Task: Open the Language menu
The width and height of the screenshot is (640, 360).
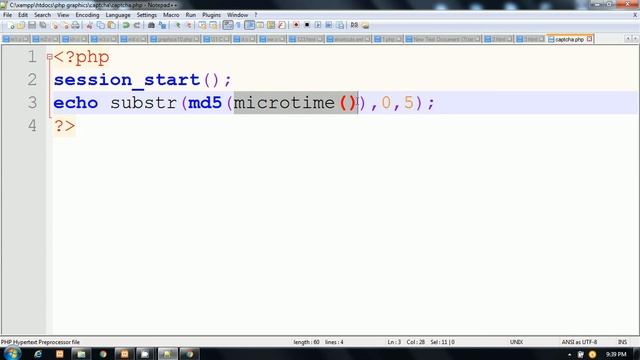Action: coord(118,15)
